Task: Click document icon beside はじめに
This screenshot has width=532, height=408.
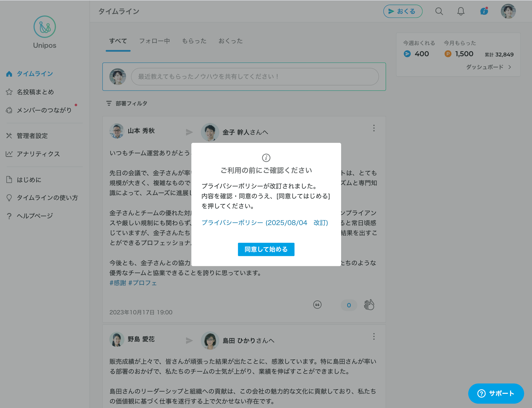Action: pos(9,179)
